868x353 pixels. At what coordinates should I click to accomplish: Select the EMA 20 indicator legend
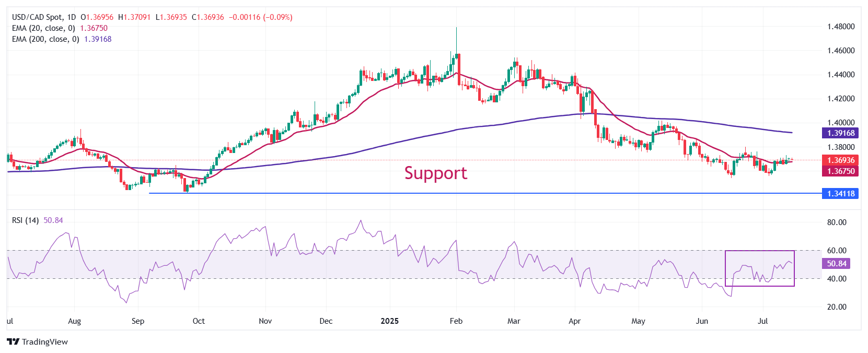[60, 28]
